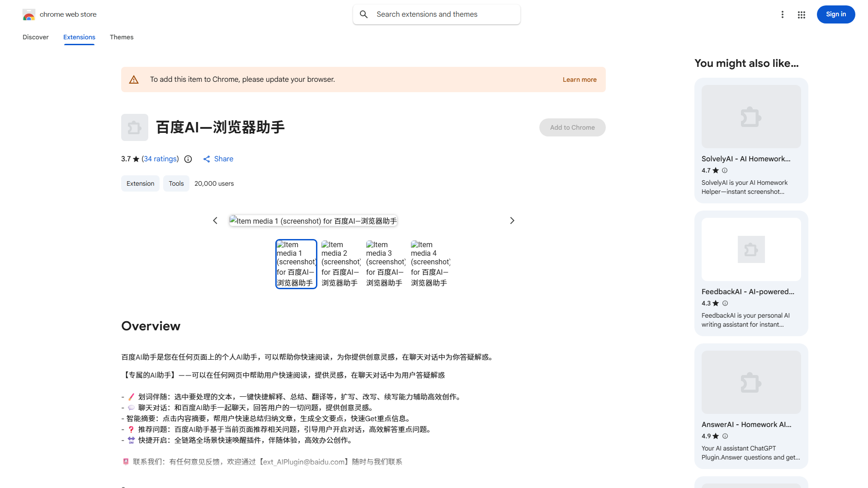Click the warning triangle in update banner
Viewport: 868px width, 488px height.
tap(134, 79)
